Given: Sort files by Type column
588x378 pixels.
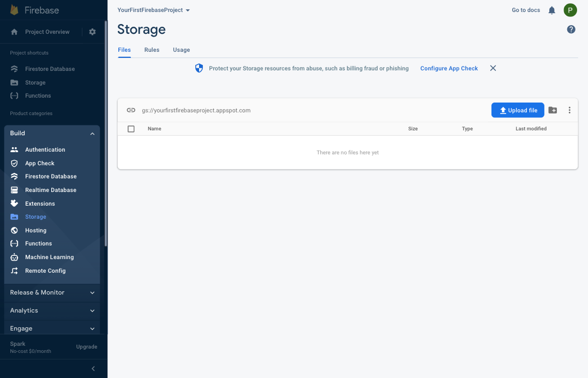Looking at the screenshot, I should (x=467, y=129).
